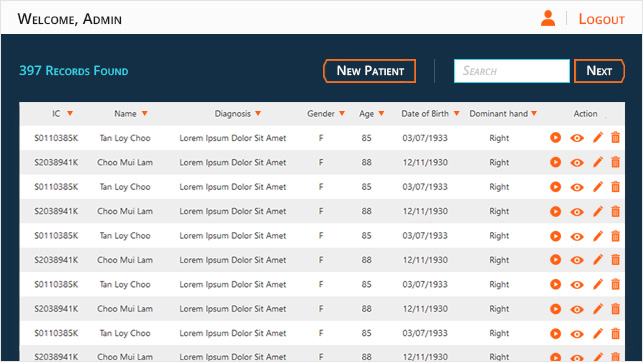Click trash icon in the sixth row

click(616, 260)
